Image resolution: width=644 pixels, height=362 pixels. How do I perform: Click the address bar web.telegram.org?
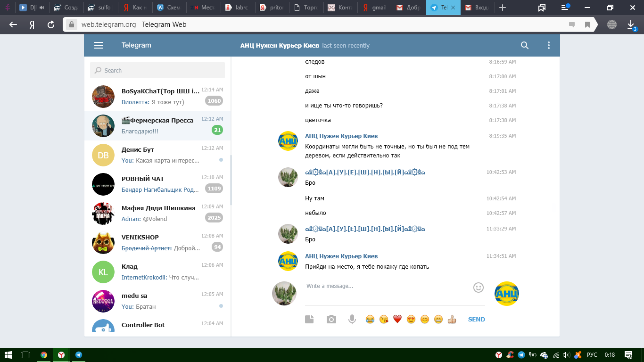click(x=109, y=25)
